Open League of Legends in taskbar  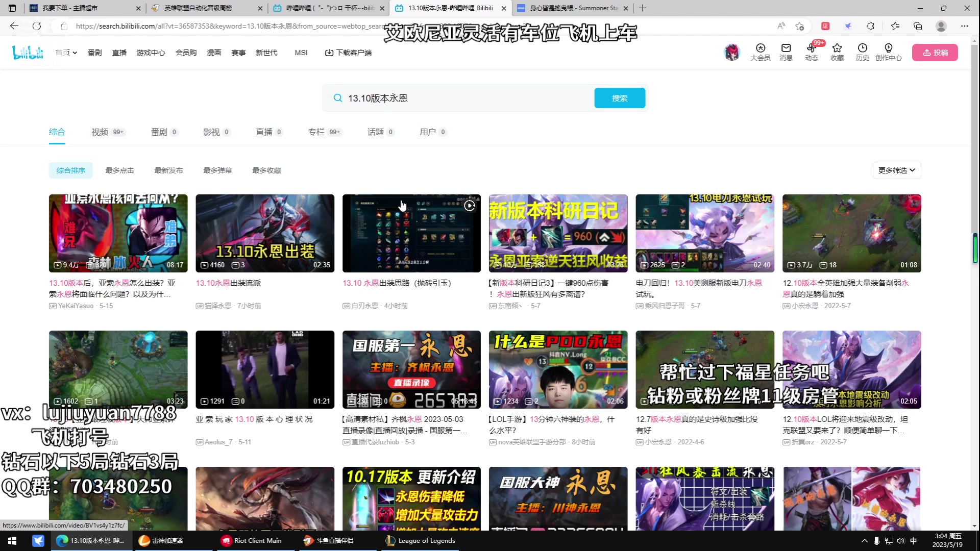421,541
